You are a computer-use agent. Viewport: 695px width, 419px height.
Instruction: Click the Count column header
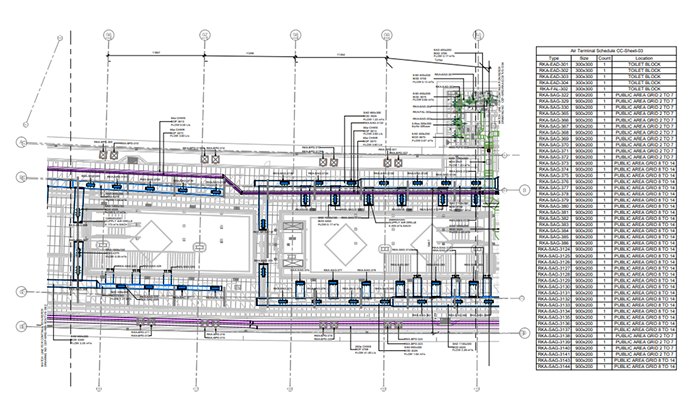pos(603,58)
